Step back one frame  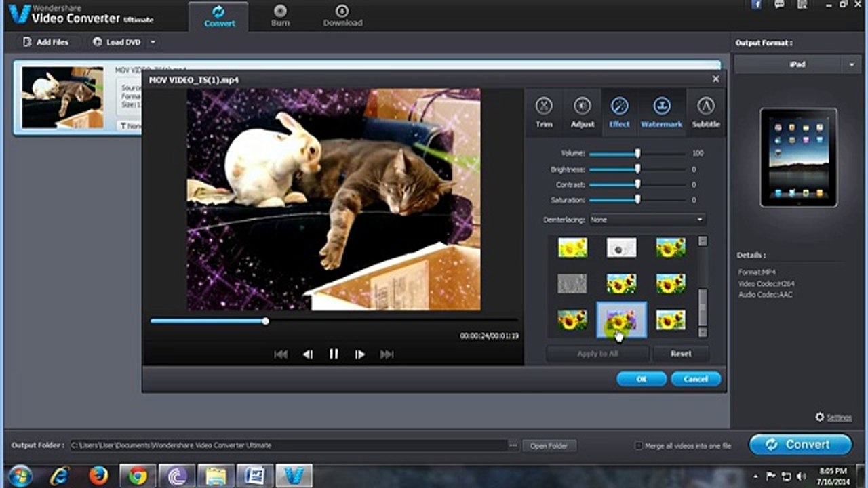pos(307,354)
